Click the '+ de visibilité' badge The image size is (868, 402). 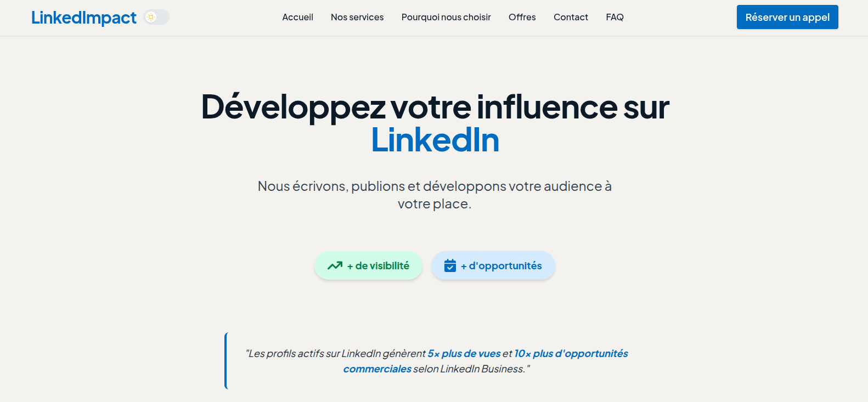[x=368, y=265]
